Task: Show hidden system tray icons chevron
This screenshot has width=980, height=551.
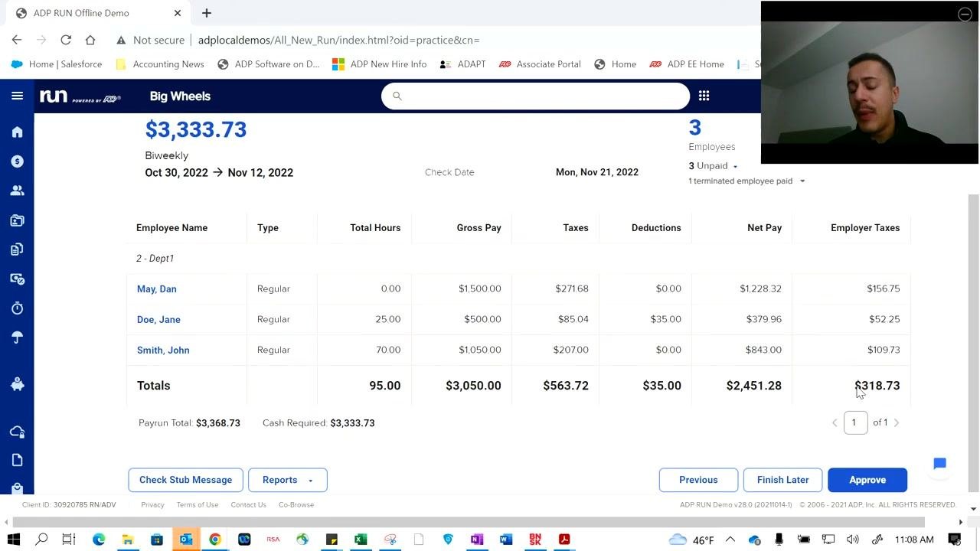Action: click(730, 540)
